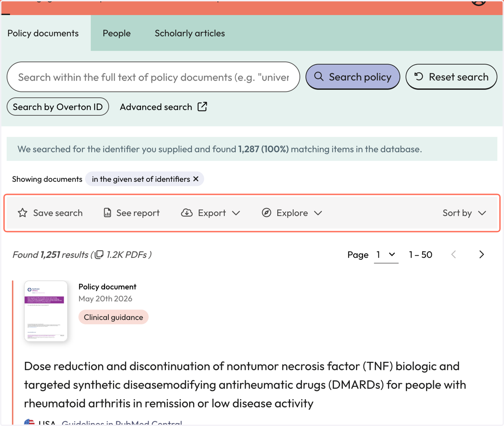Click the Search policy button
This screenshot has height=426, width=504.
click(x=353, y=77)
